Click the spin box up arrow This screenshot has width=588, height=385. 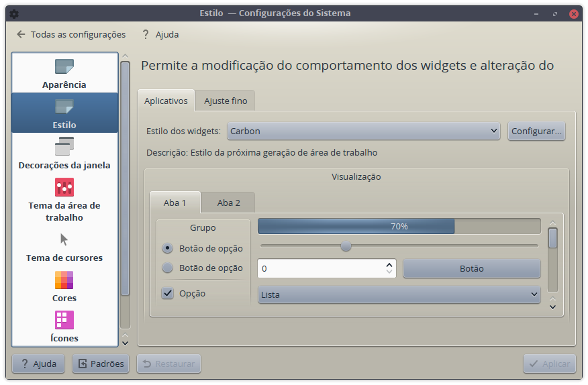click(x=389, y=264)
